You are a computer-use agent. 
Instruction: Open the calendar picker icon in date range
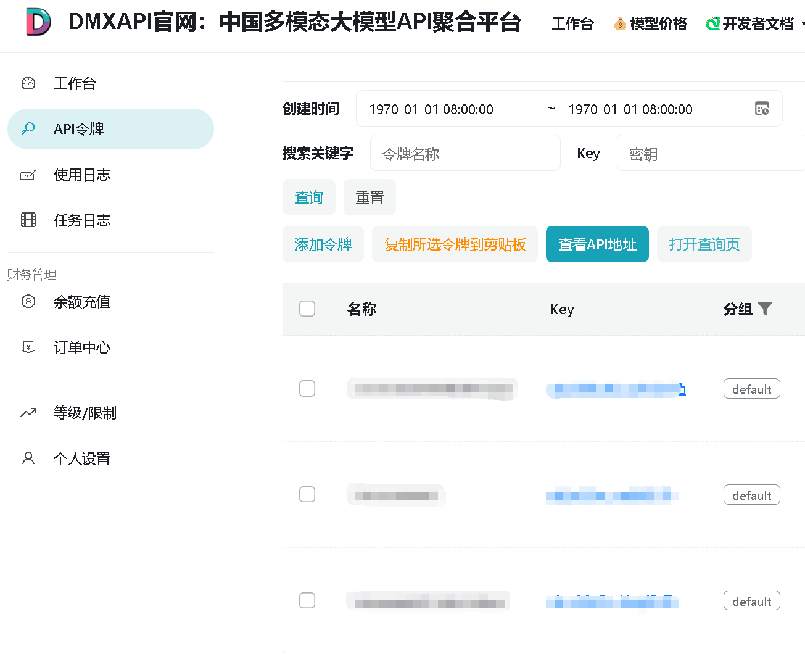(x=762, y=109)
